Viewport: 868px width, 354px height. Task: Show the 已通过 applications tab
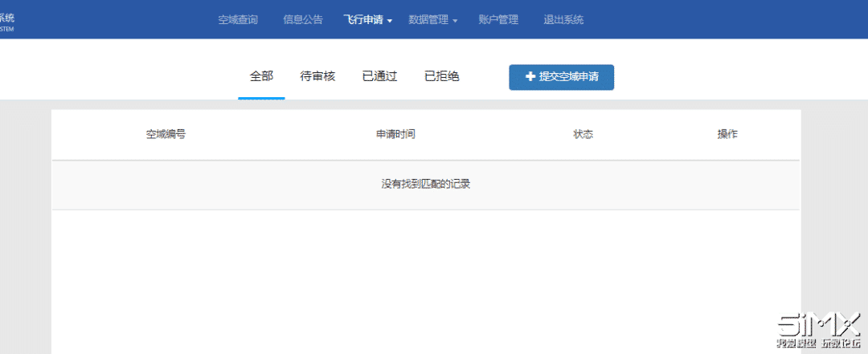(x=379, y=77)
